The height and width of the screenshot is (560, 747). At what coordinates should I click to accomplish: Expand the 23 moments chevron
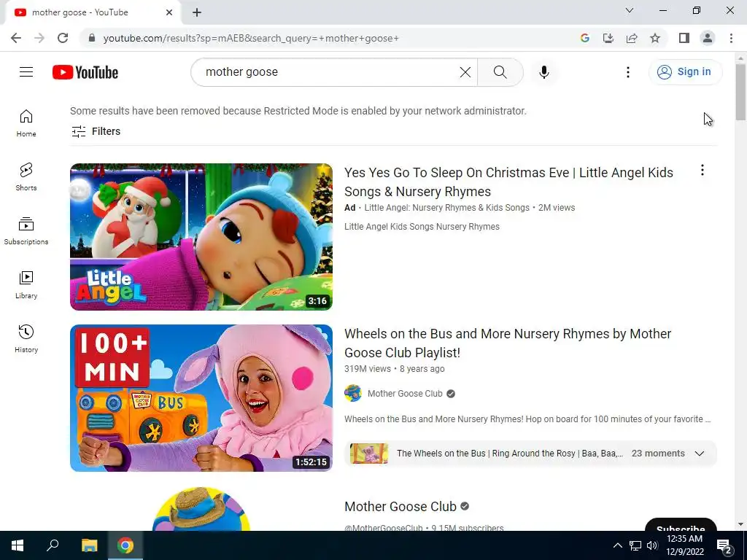point(700,454)
